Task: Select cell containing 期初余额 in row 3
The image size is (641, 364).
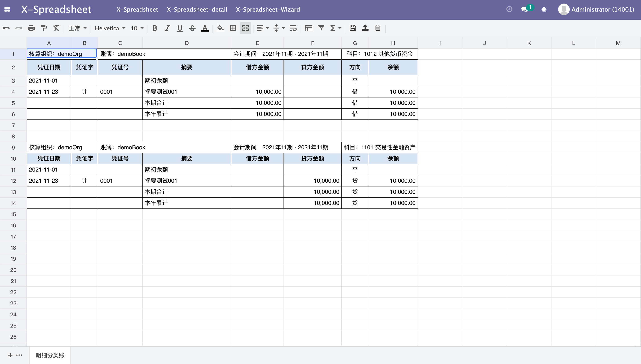Action: tap(186, 81)
